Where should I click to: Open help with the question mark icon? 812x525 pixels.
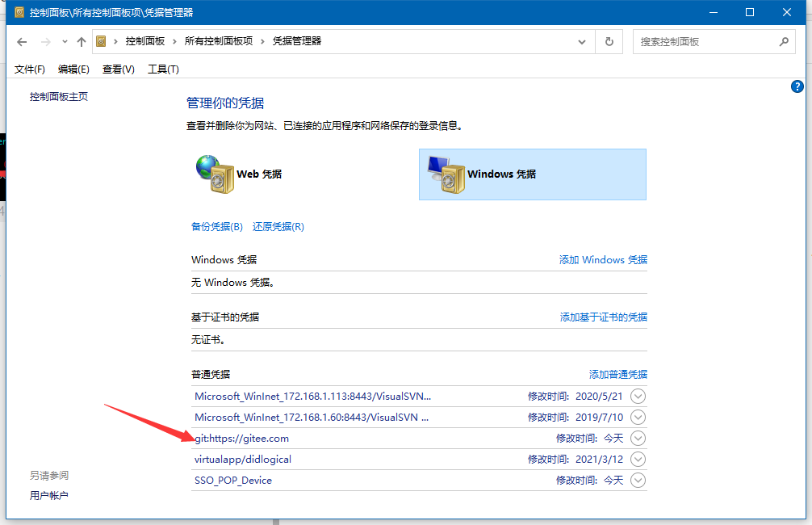point(797,86)
